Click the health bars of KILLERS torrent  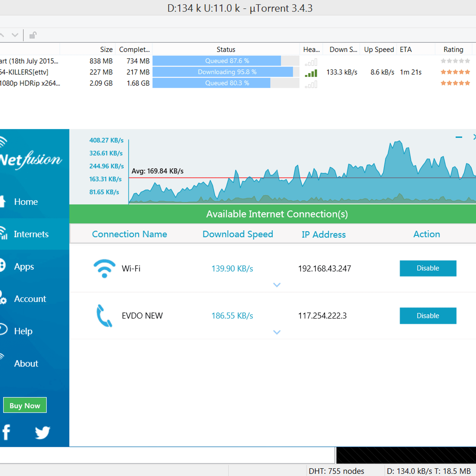coord(311,73)
